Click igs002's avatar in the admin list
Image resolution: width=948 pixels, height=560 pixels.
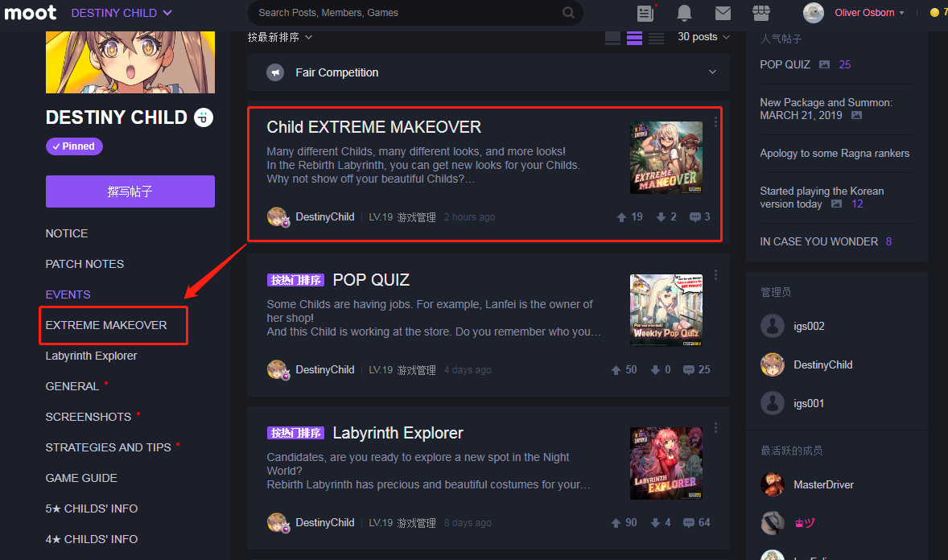772,326
